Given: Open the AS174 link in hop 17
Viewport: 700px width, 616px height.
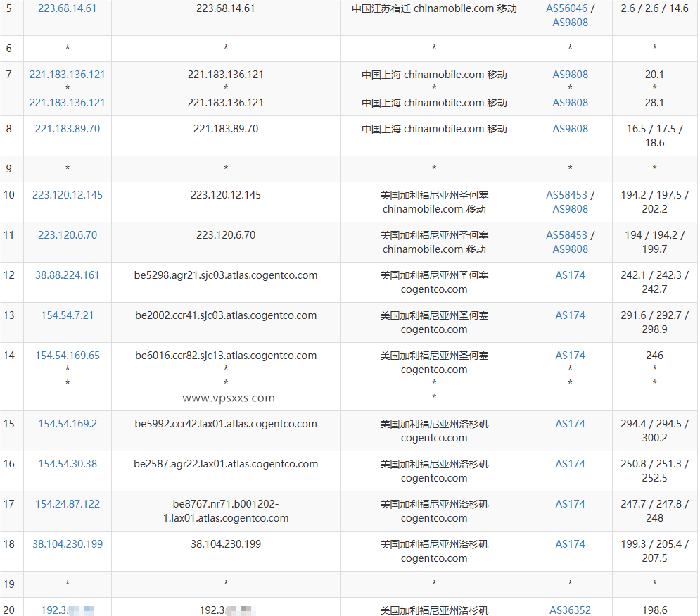Looking at the screenshot, I should click(x=570, y=504).
